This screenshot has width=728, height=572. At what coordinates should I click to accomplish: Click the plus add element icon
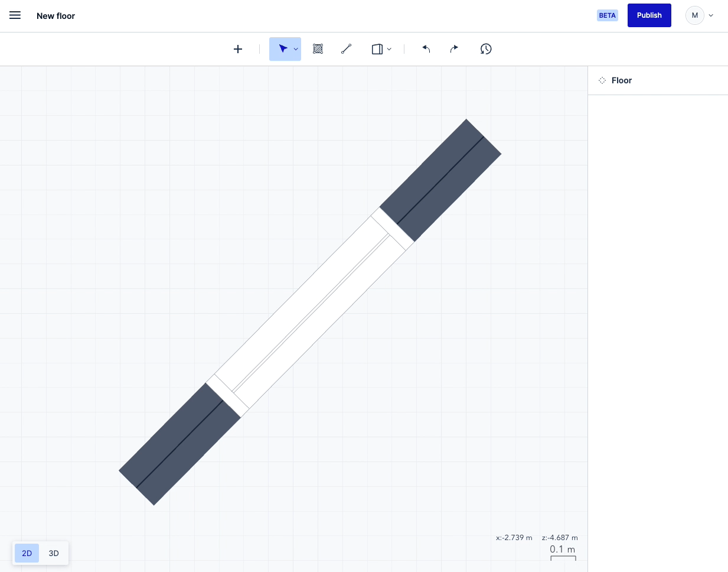point(238,49)
